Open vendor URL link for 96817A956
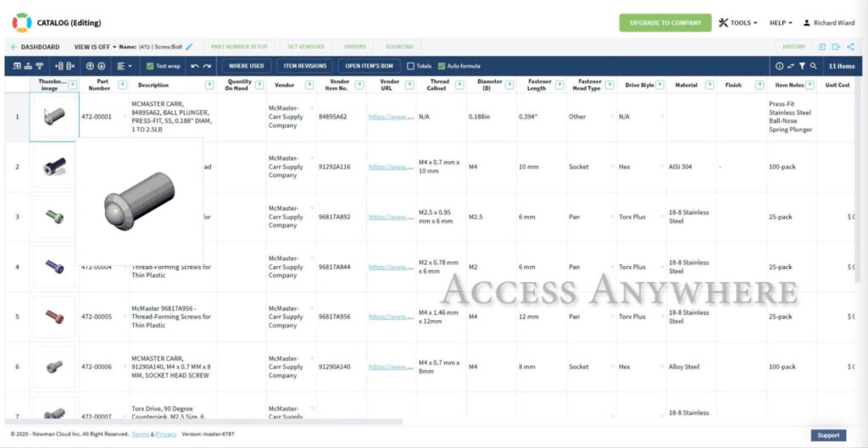Viewport: 868px width, 448px height. pos(392,317)
